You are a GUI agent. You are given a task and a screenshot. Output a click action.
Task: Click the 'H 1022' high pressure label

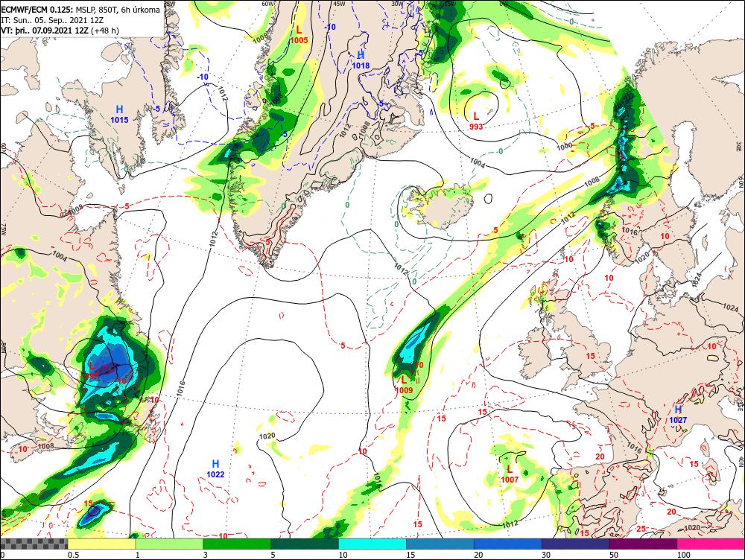point(215,469)
